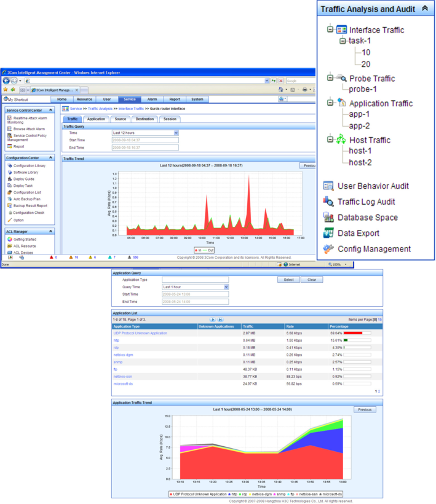The width and height of the screenshot is (436, 504).
Task: Open Config Management icon
Action: 328,249
